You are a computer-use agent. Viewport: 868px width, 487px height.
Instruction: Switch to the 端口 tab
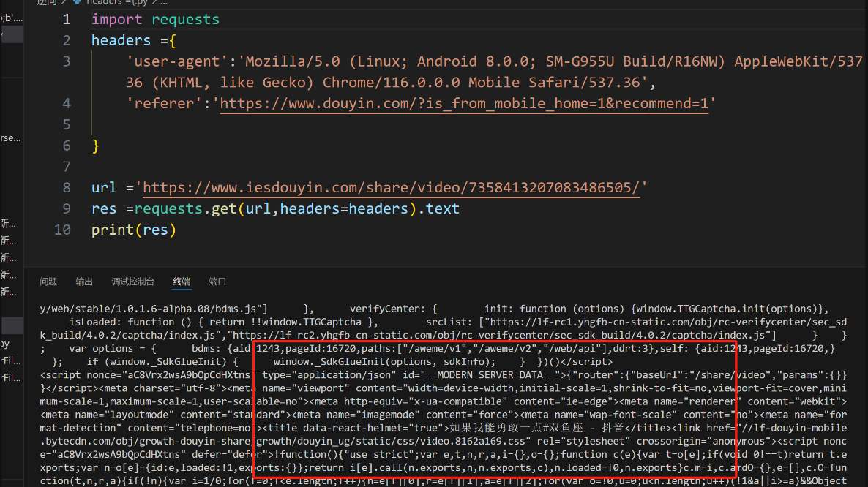[x=217, y=282]
